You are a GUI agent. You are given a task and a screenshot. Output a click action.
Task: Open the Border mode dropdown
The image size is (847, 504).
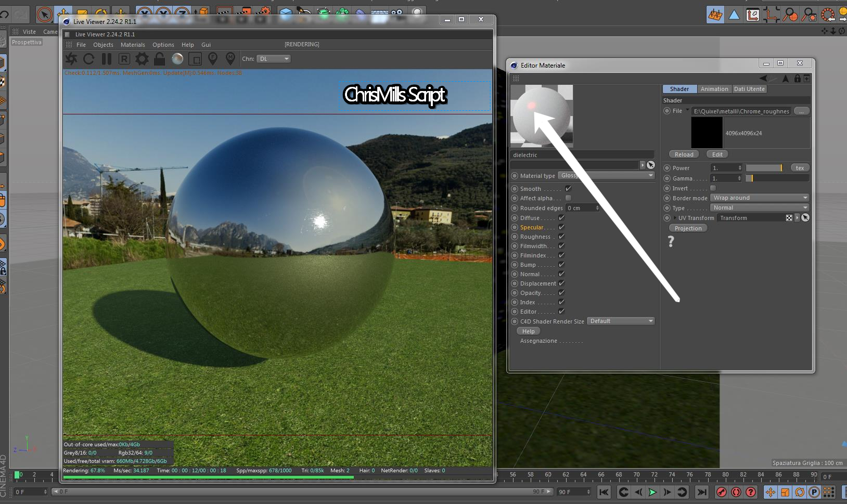pyautogui.click(x=760, y=198)
